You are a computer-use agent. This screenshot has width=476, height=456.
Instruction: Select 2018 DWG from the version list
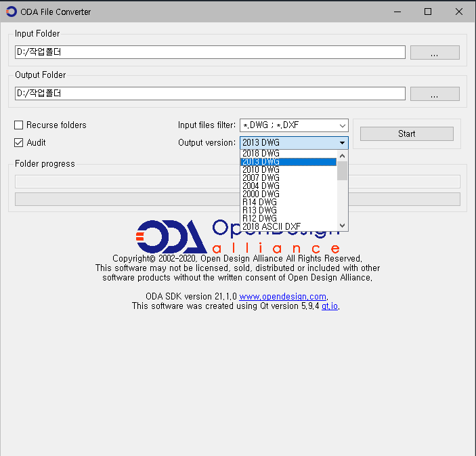pos(288,153)
